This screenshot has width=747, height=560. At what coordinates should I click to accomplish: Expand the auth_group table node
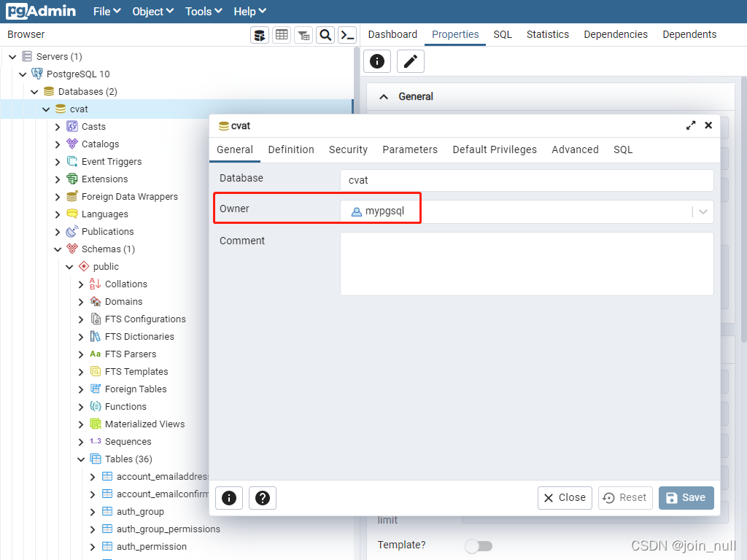click(93, 512)
